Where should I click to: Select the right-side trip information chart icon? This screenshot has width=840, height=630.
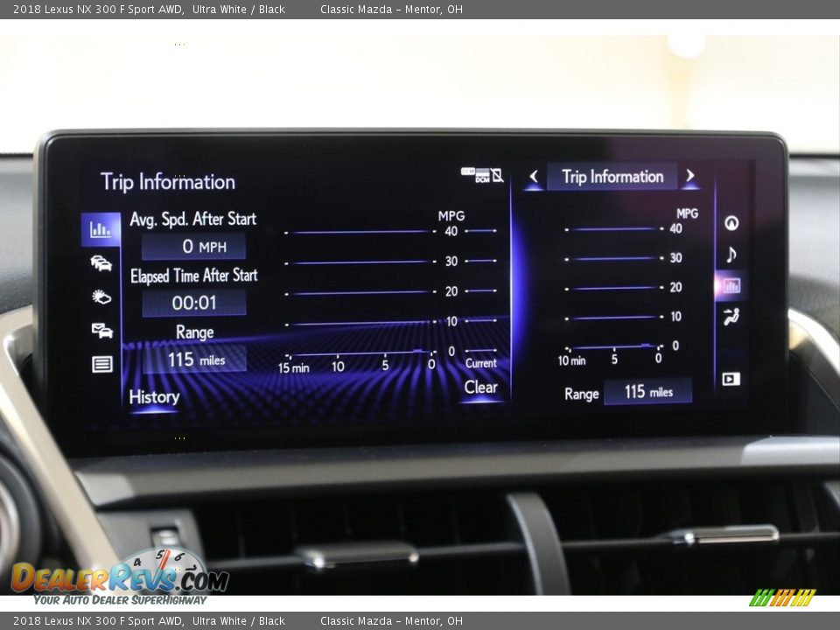point(731,285)
